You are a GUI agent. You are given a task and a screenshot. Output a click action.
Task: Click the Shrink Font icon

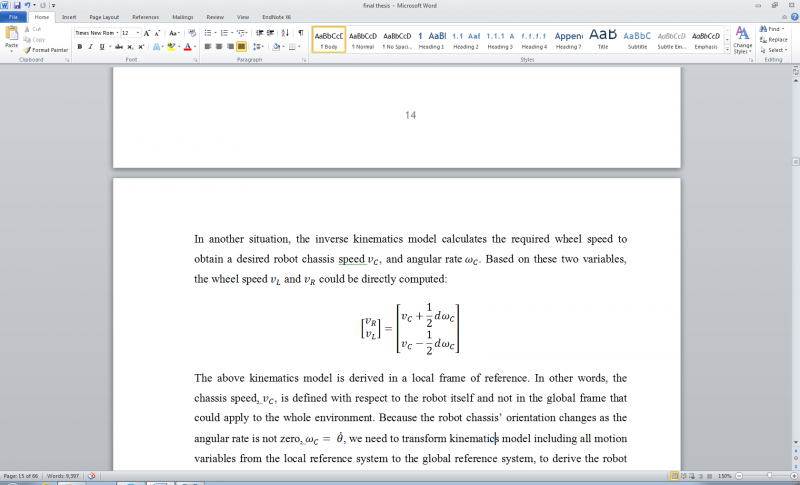157,33
